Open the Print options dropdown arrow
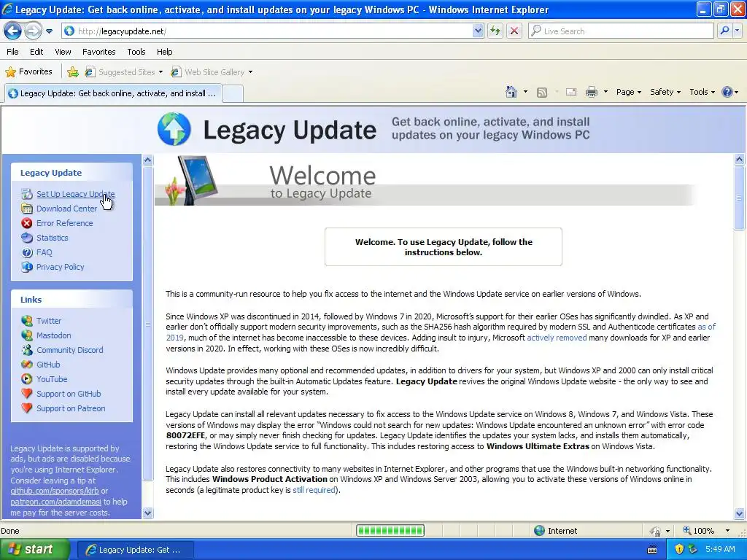 605,92
